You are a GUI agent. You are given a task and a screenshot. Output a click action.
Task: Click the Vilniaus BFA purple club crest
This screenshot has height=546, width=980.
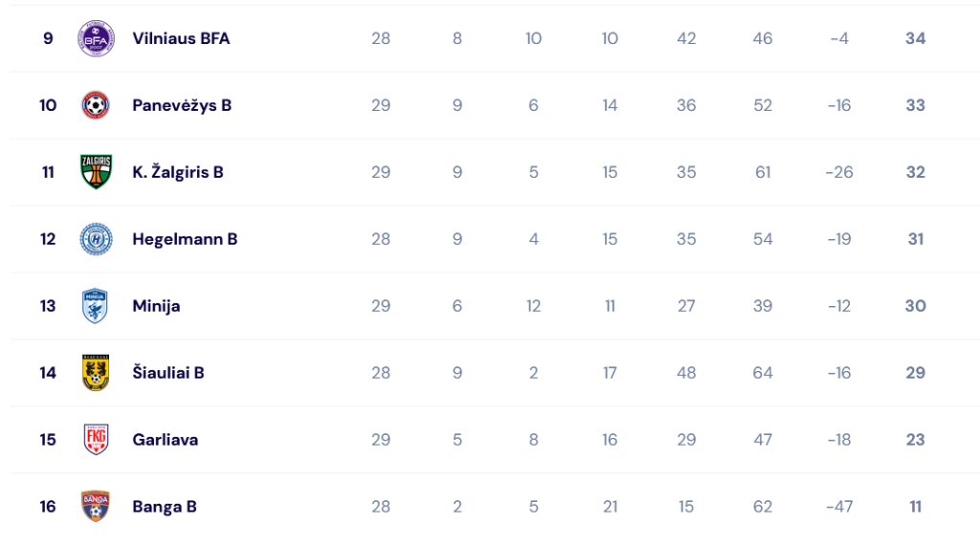click(x=96, y=38)
